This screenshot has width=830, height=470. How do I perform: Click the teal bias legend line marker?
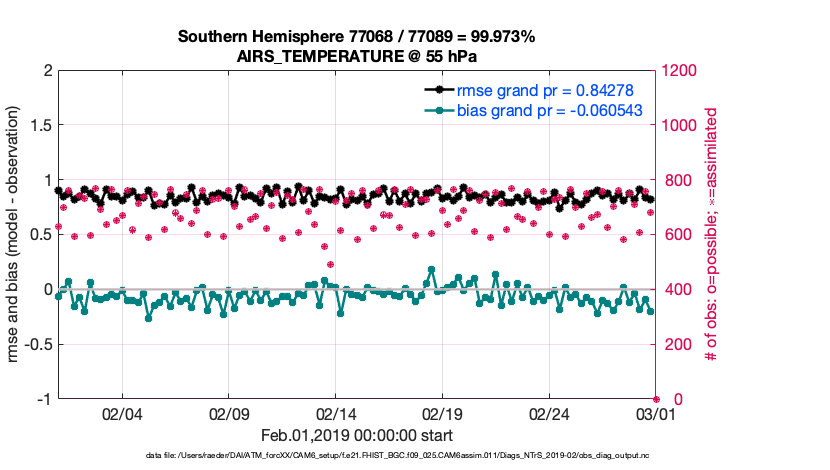[436, 111]
